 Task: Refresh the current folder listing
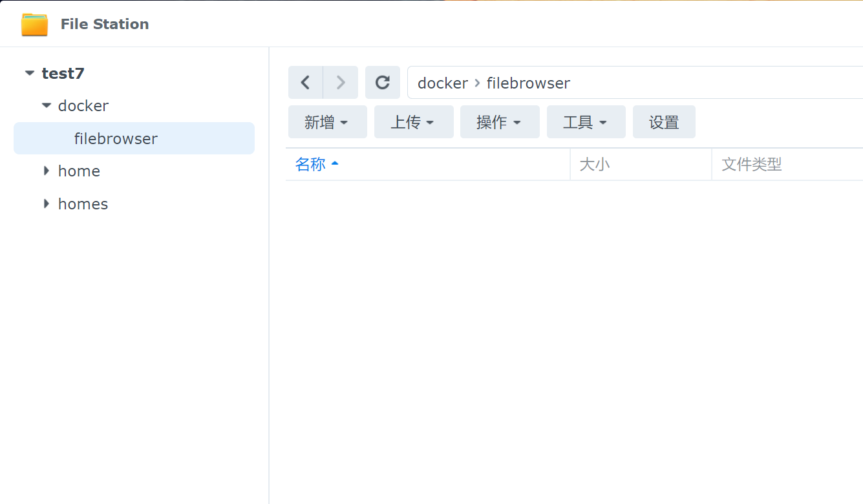(383, 83)
